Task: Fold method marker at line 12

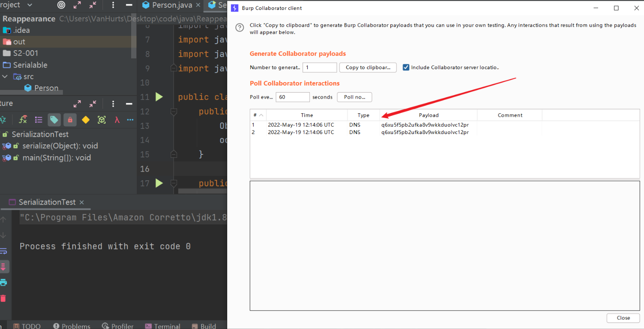Action: pos(174,112)
